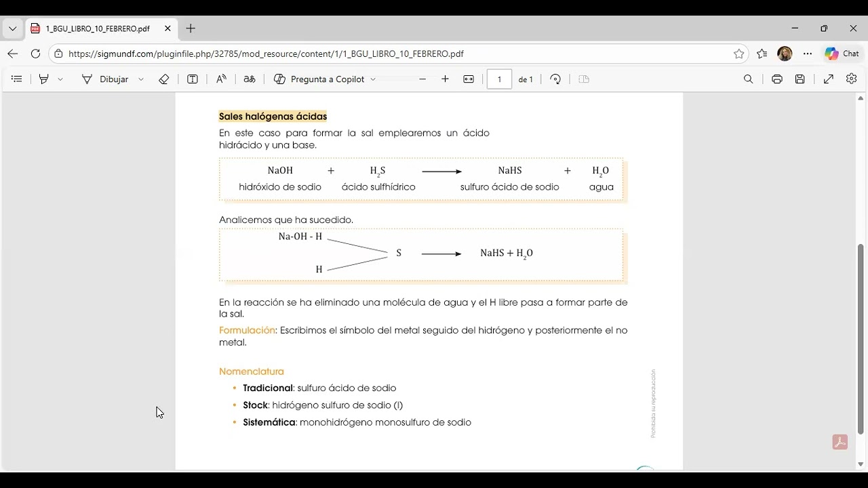
Task: Click the Tradicional bullet label
Action: click(268, 388)
